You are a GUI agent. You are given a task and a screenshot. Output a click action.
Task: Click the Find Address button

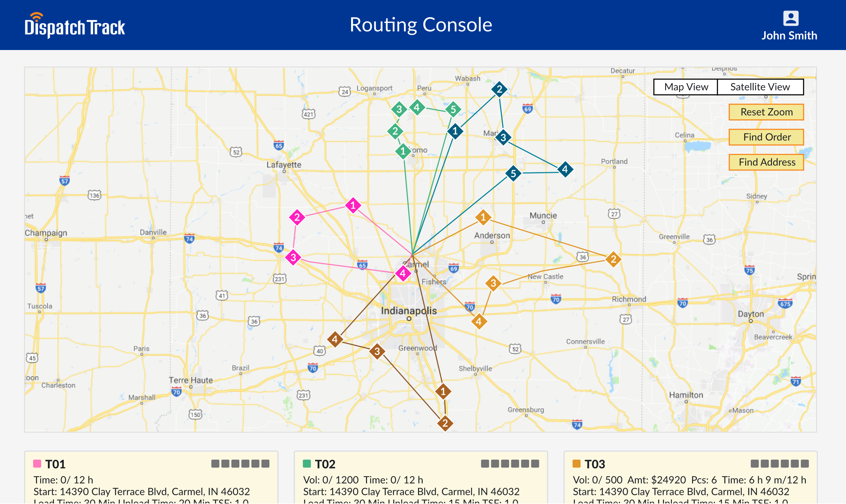pos(768,162)
